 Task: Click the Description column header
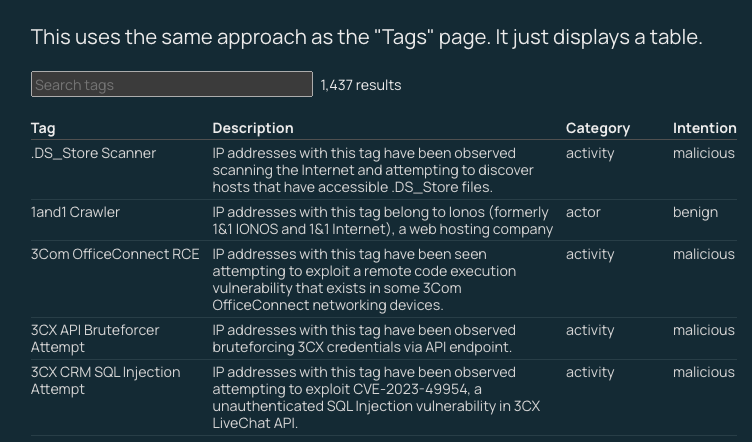coord(253,128)
